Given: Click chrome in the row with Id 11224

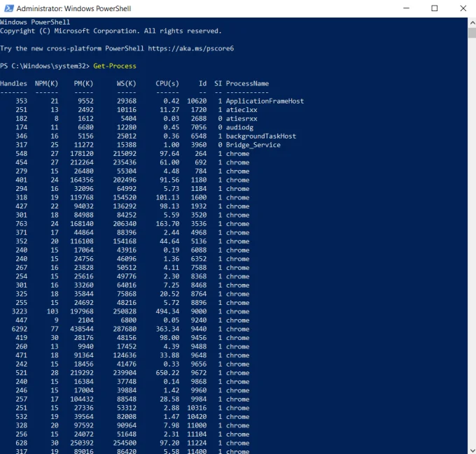Looking at the screenshot, I should pyautogui.click(x=237, y=443).
